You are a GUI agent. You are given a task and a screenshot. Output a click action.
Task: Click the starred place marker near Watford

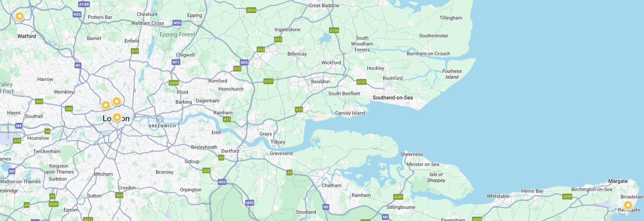(20, 16)
